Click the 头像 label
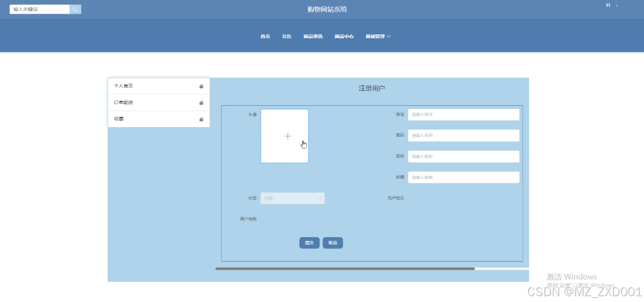644x302 pixels. [x=253, y=115]
